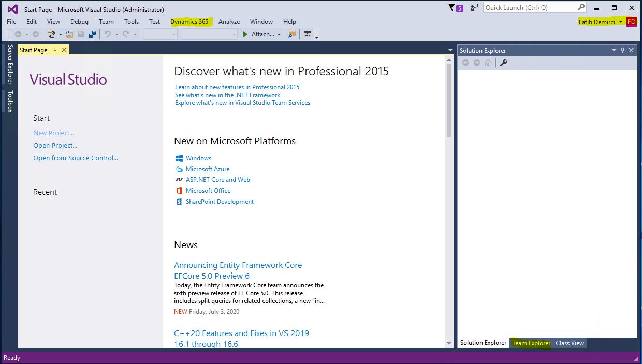This screenshot has height=364, width=642.
Task: Open Properties wrench in Solution Explorer
Action: (x=503, y=63)
